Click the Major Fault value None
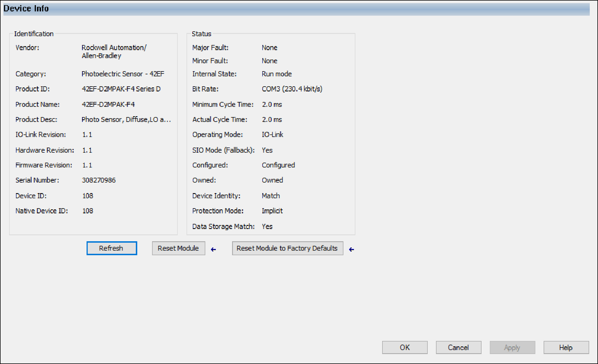 point(269,47)
